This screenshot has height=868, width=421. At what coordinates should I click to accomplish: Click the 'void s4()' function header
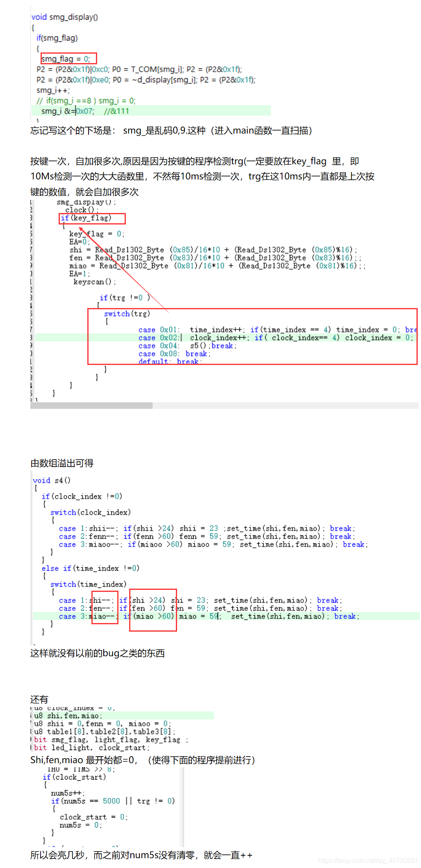52,480
